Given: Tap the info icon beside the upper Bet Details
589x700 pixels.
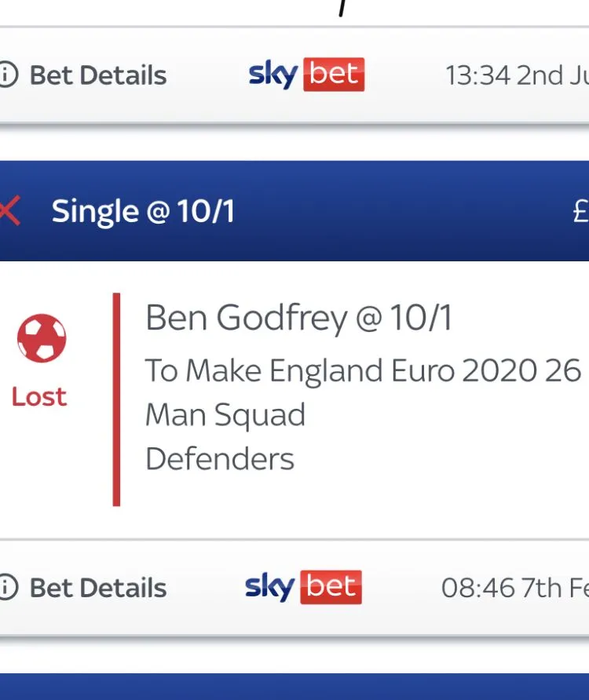Looking at the screenshot, I should 7,75.
